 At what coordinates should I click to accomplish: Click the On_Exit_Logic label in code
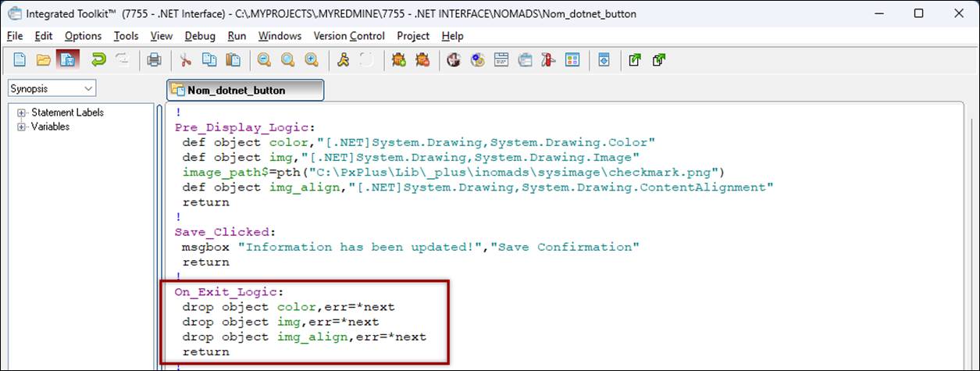[x=223, y=291]
